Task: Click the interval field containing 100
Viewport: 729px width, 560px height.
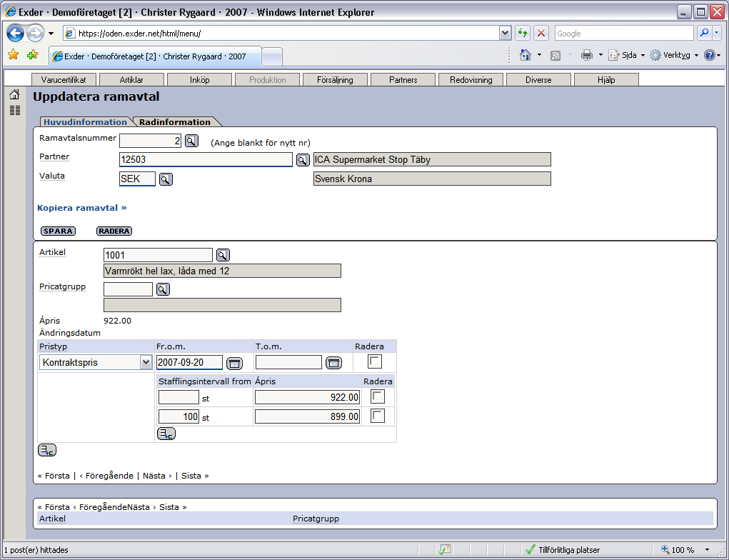Action: [179, 416]
